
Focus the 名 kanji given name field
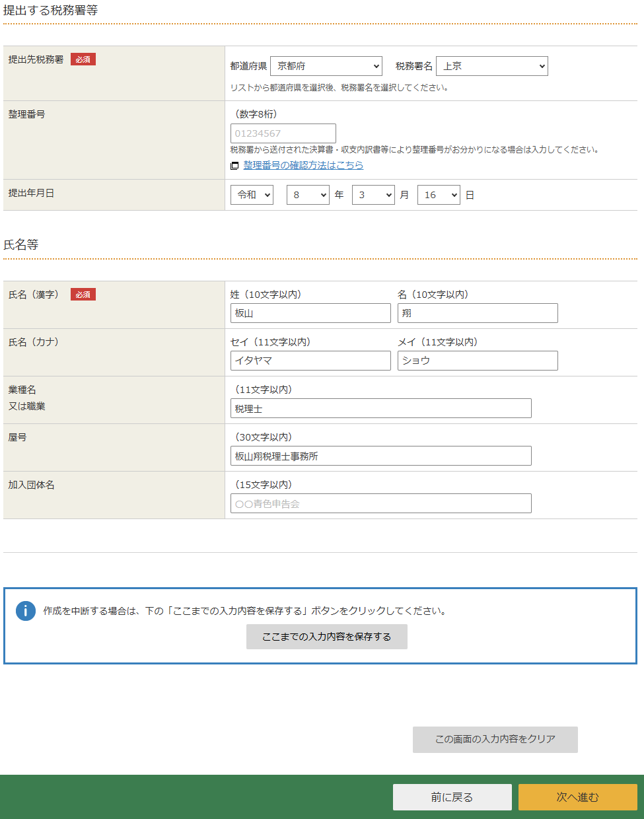478,313
